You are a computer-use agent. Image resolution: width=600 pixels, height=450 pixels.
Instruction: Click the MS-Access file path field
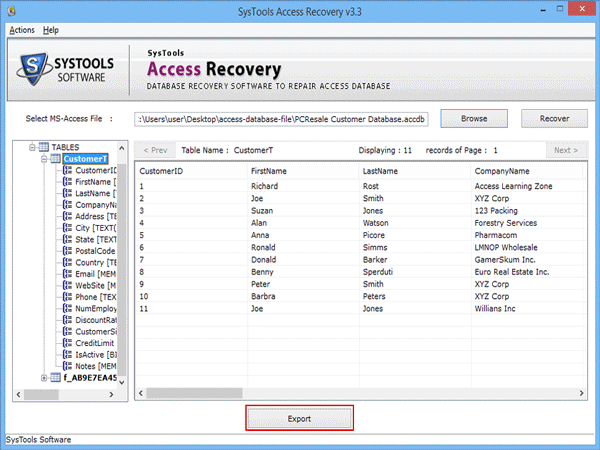point(281,119)
